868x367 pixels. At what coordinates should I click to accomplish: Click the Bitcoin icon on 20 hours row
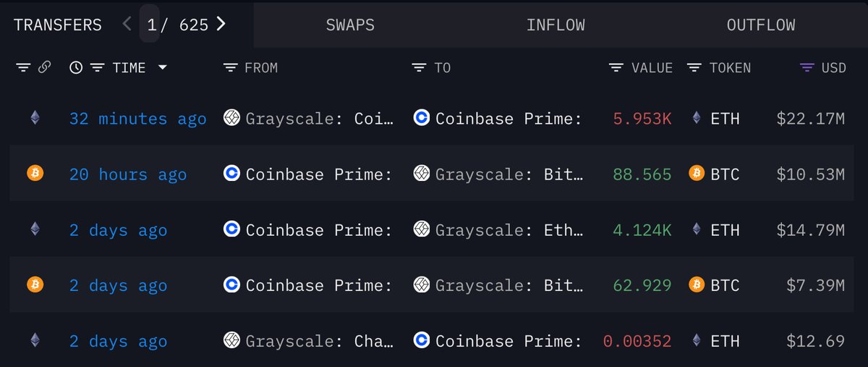coord(35,173)
